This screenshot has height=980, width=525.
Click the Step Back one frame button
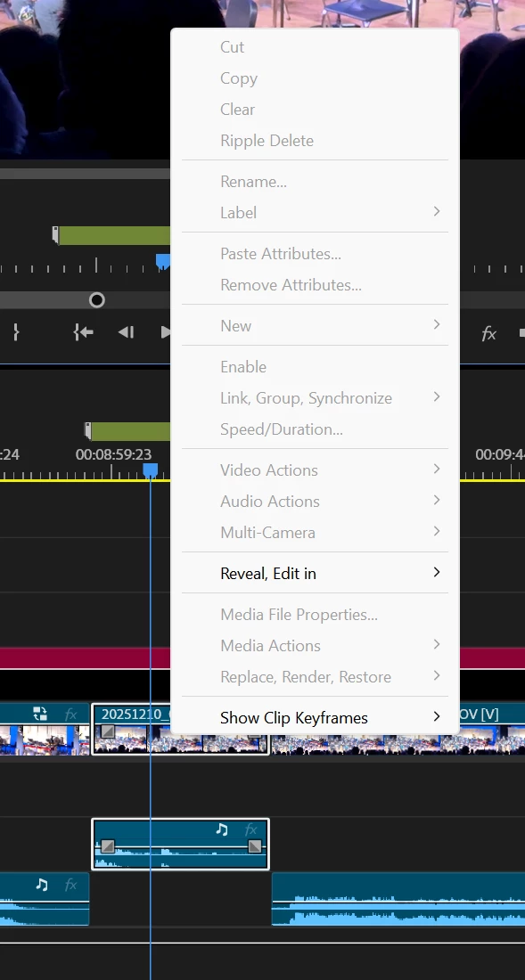tap(127, 332)
